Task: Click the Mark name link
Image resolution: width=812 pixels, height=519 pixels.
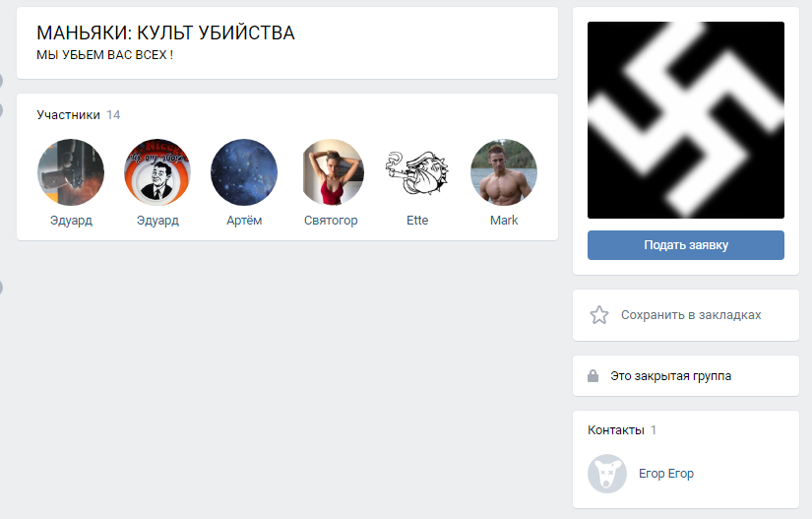Action: 504,221
